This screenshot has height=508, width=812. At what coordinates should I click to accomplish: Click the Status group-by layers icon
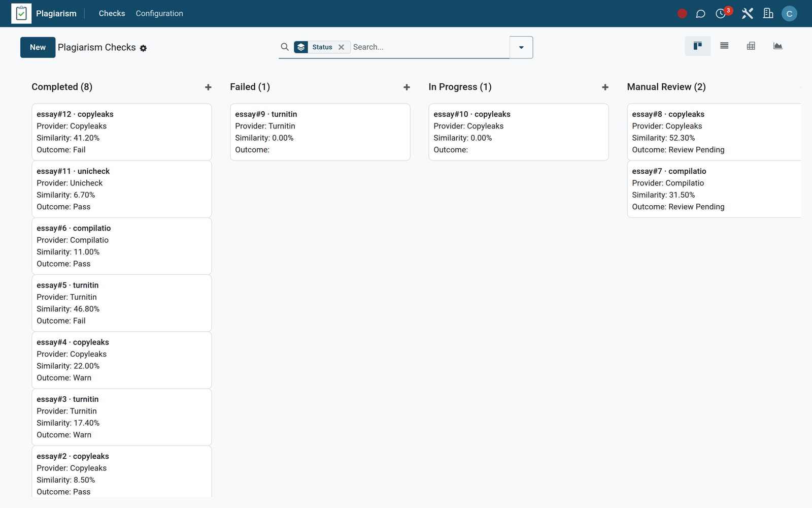point(301,47)
